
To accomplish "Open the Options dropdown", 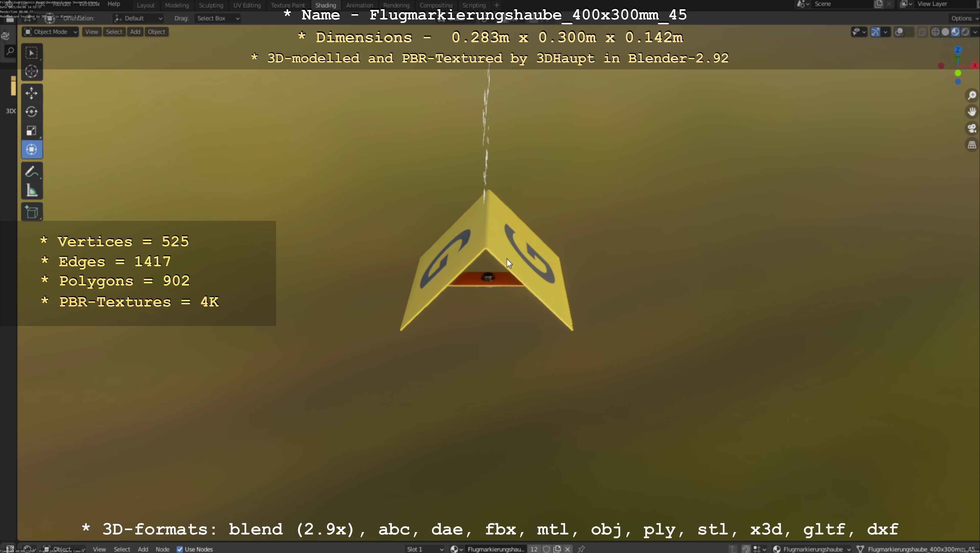I will coord(964,18).
